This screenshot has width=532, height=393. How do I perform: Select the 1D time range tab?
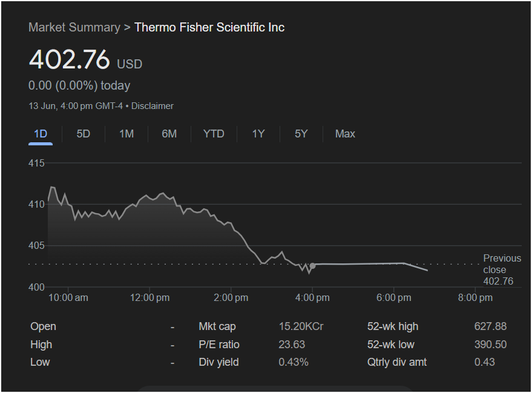tap(41, 134)
